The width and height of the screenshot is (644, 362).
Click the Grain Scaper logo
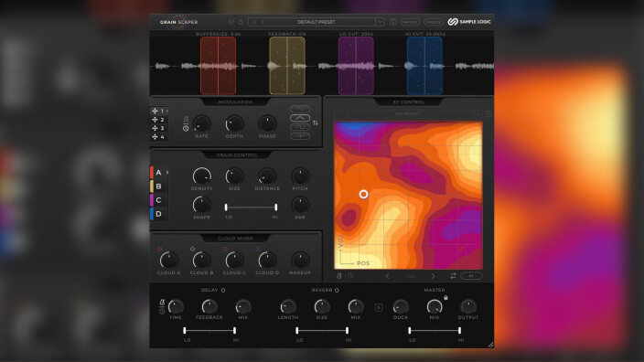click(178, 22)
